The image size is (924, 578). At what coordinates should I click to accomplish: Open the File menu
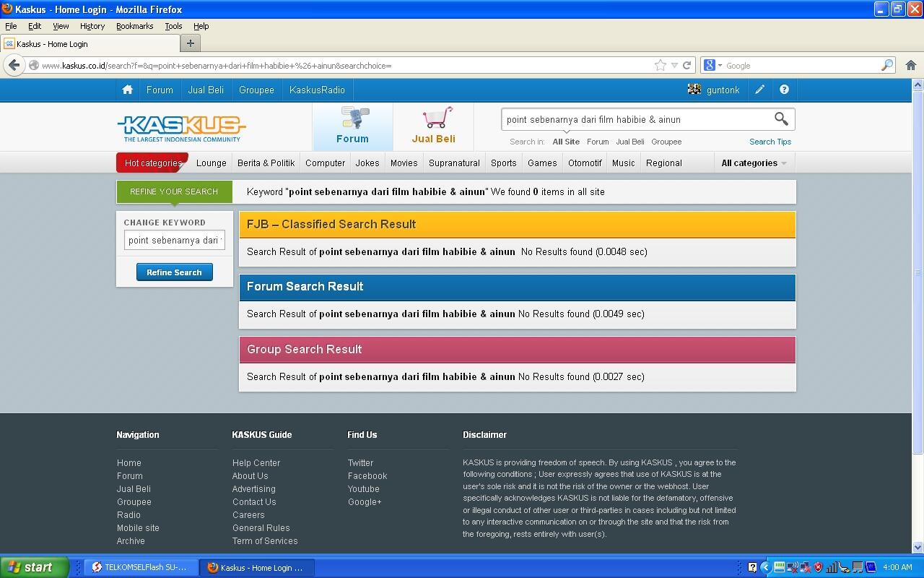[11, 26]
